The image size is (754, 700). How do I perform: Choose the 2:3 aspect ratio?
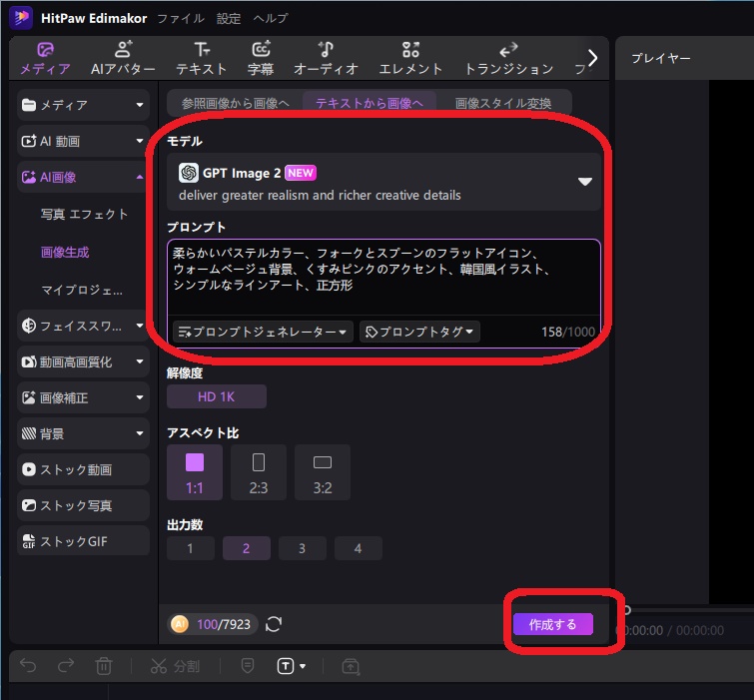(259, 472)
